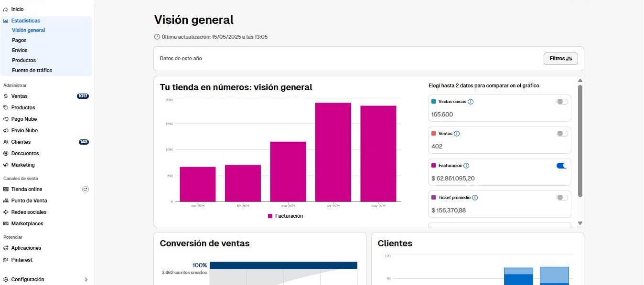Enable the Visitas únicas toggle
The width and height of the screenshot is (644, 285).
(x=562, y=101)
